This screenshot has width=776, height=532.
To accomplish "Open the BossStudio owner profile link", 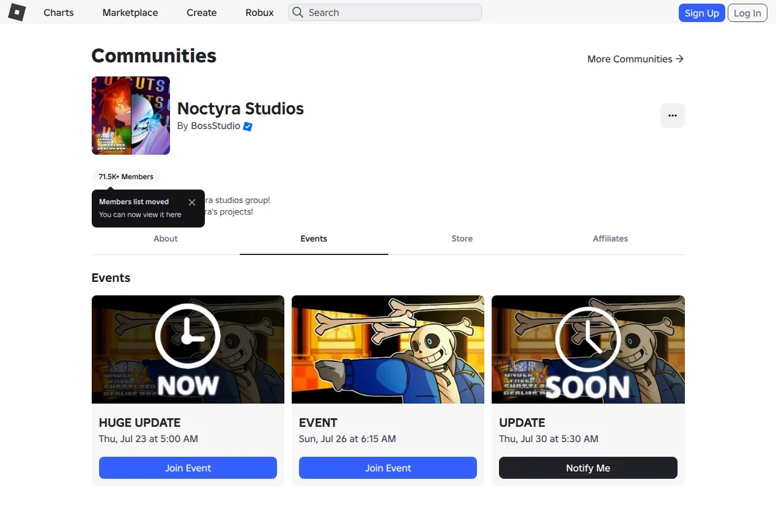I will [x=215, y=126].
